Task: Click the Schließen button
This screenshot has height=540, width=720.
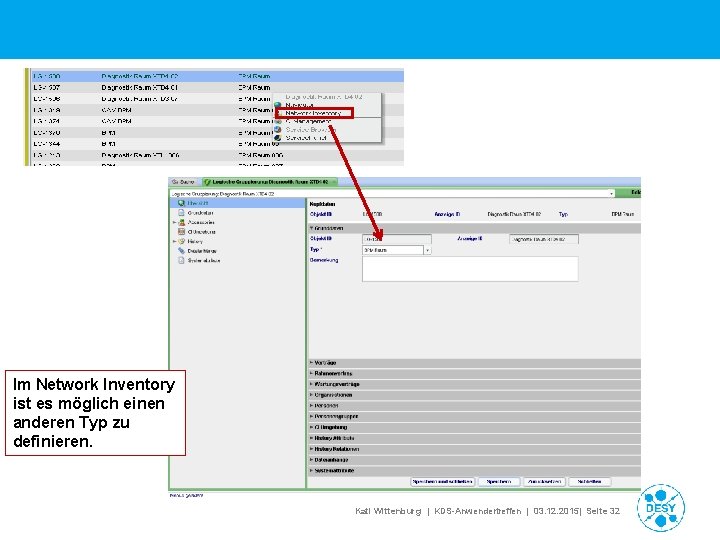Action: [x=590, y=482]
